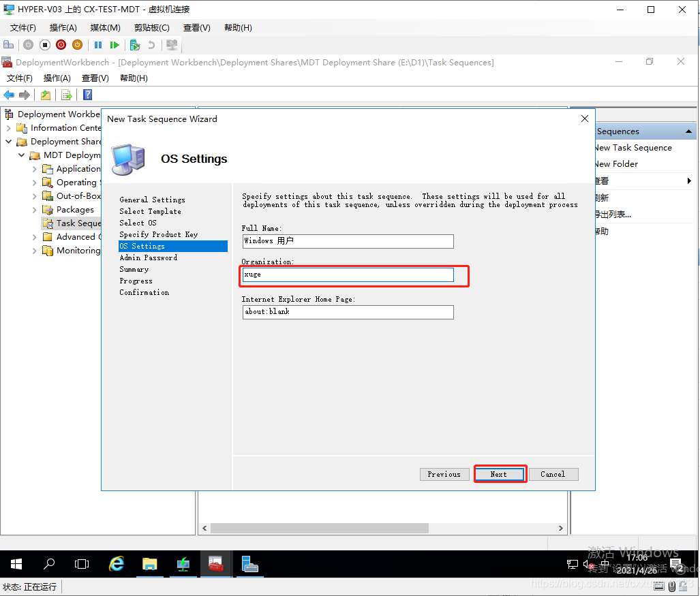Create a checkpoint with the toolbar icon
This screenshot has height=596, width=700.
[x=135, y=44]
